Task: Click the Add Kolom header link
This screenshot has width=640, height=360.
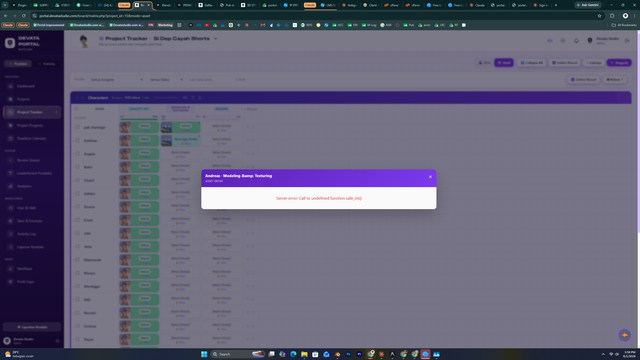Action: tap(251, 109)
